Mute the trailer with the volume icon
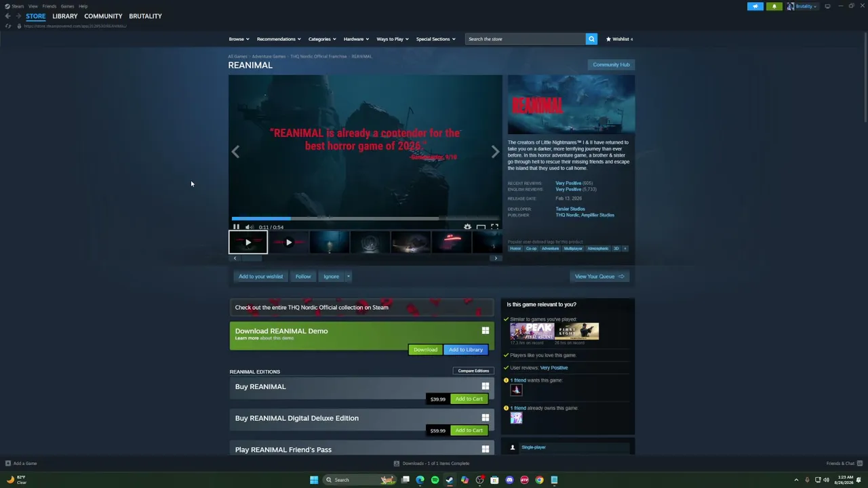Viewport: 868px width, 488px height. pos(249,227)
